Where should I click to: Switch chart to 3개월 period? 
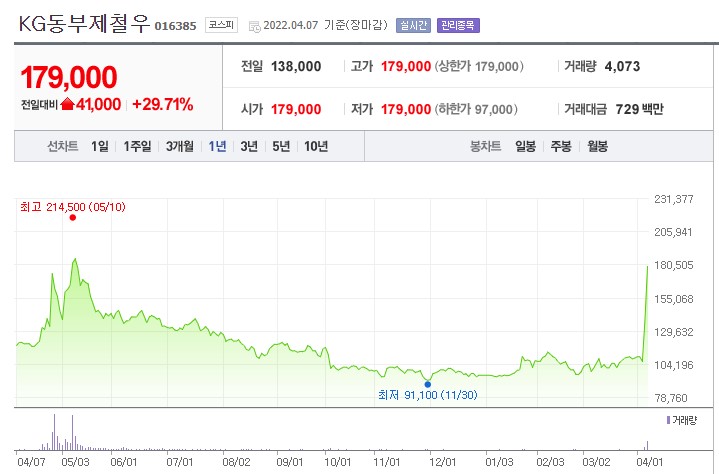point(179,146)
